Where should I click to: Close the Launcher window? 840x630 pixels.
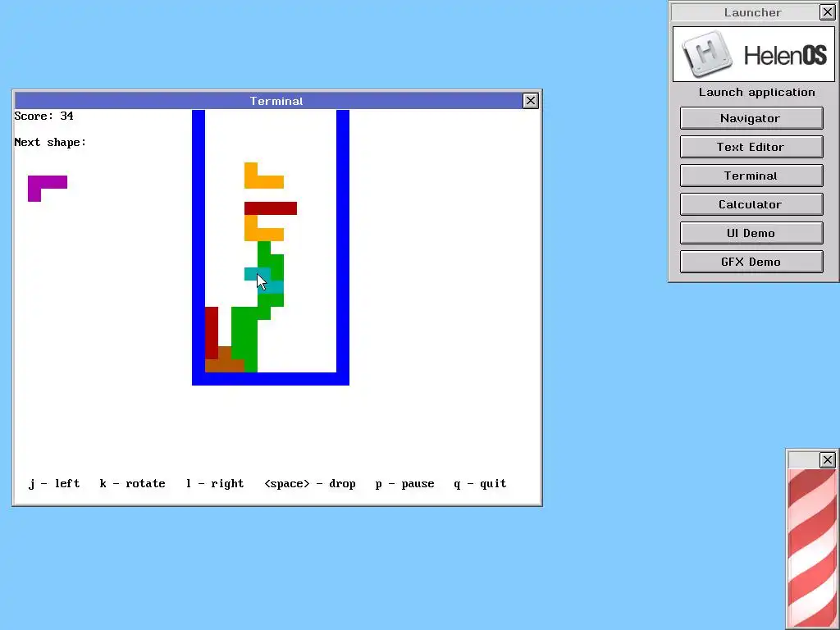827,12
